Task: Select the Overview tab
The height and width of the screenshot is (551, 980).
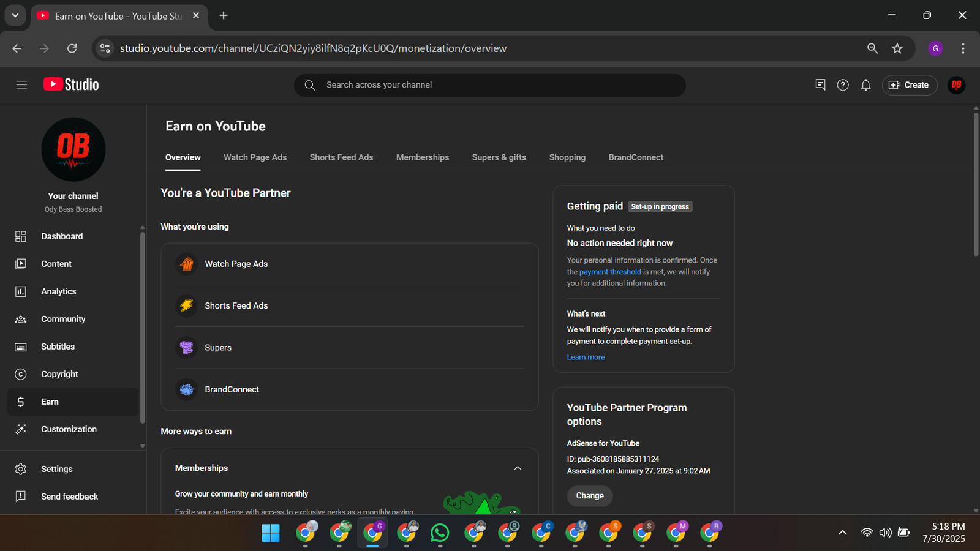Action: coord(183,157)
